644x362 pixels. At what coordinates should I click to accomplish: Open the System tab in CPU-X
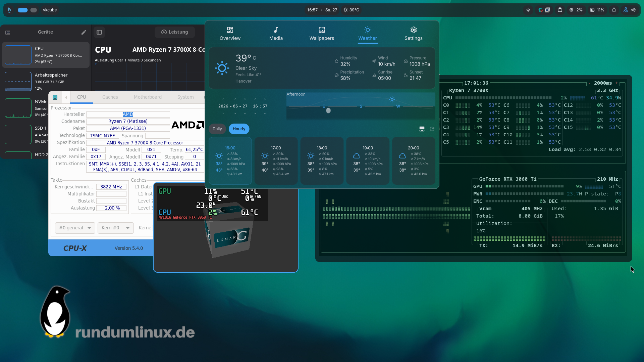click(x=185, y=97)
